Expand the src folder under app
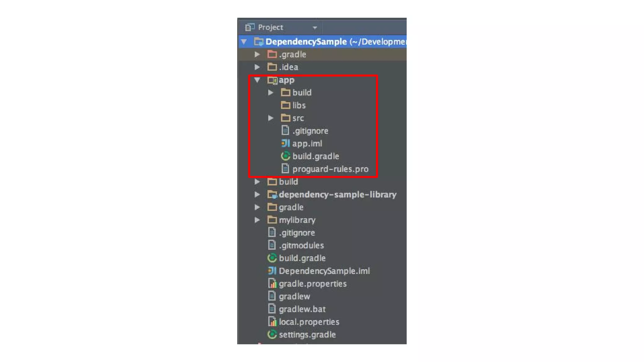Image resolution: width=644 pixels, height=362 pixels. pyautogui.click(x=270, y=118)
